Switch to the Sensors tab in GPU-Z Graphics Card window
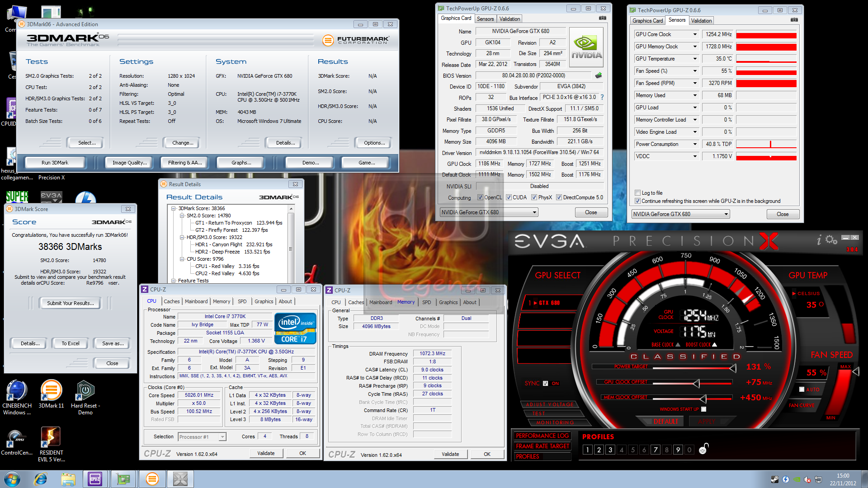 tap(485, 19)
